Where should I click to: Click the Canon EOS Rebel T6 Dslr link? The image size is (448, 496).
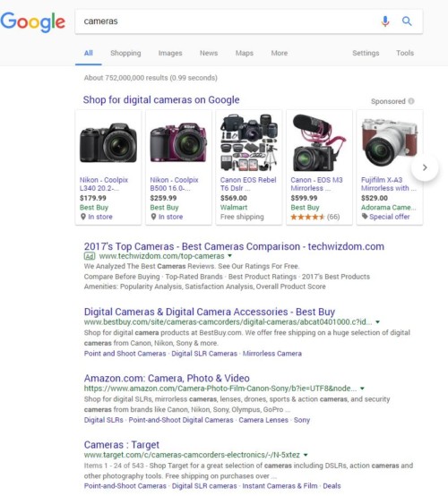coord(248,184)
